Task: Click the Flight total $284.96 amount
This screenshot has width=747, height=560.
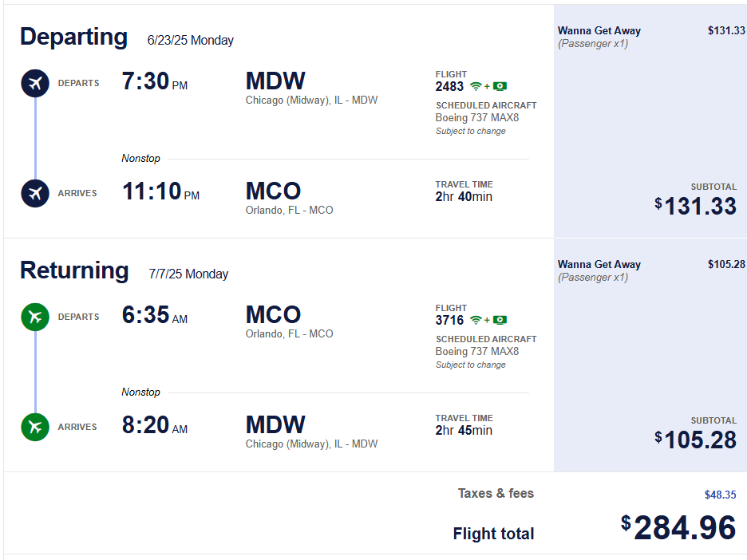Action: point(678,527)
